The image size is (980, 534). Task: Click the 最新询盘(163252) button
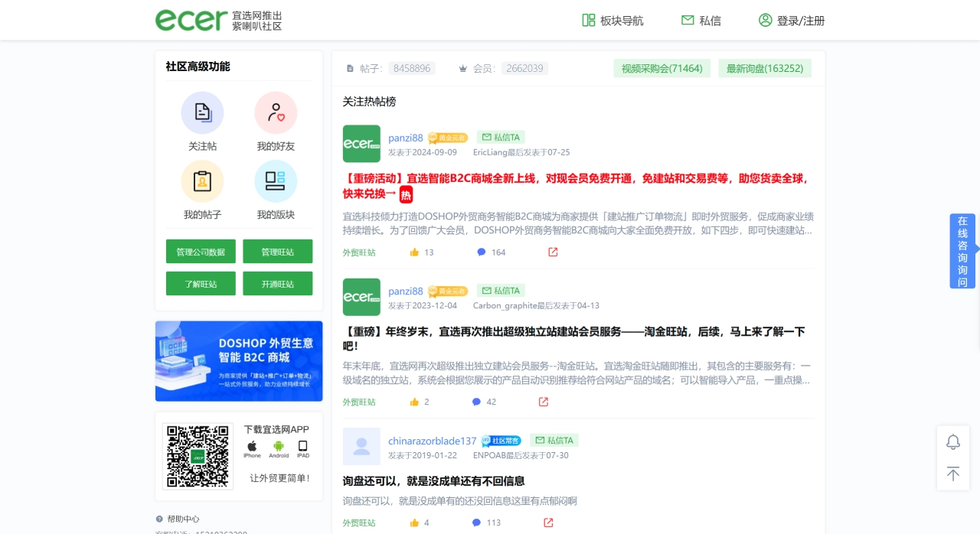pos(765,68)
